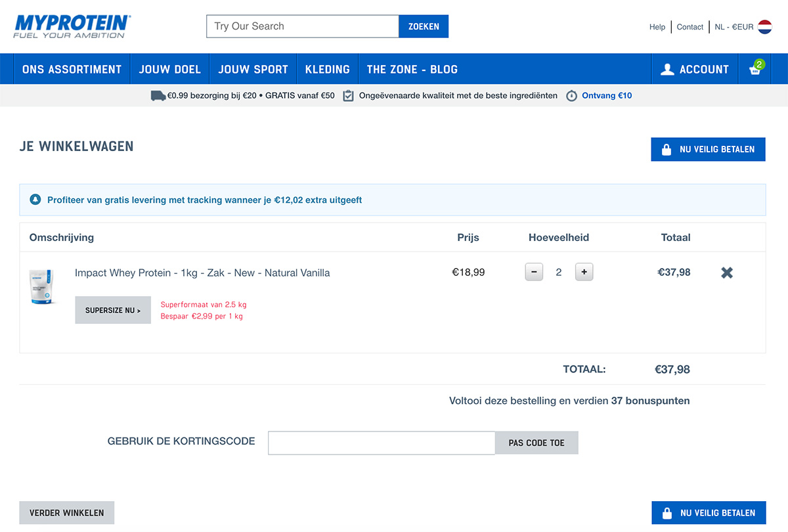Click the Superformaat van 2.5 kg text
788x532 pixels.
[x=204, y=305]
